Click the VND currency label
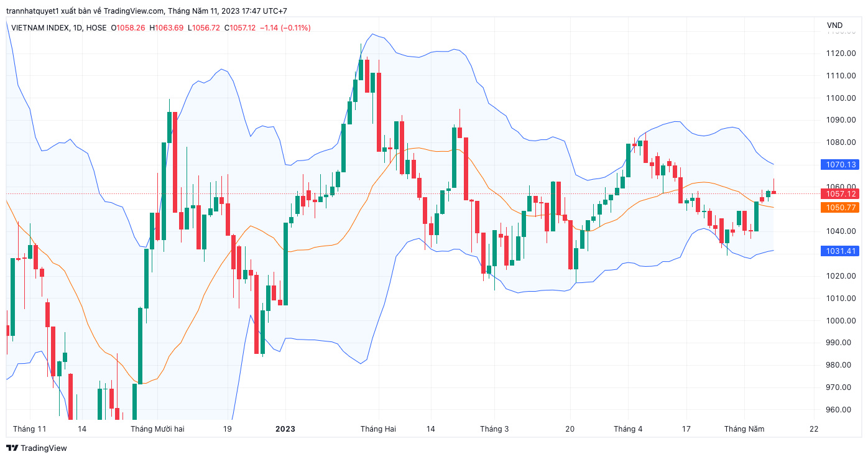Image resolution: width=868 pixels, height=459 pixels. pyautogui.click(x=834, y=25)
